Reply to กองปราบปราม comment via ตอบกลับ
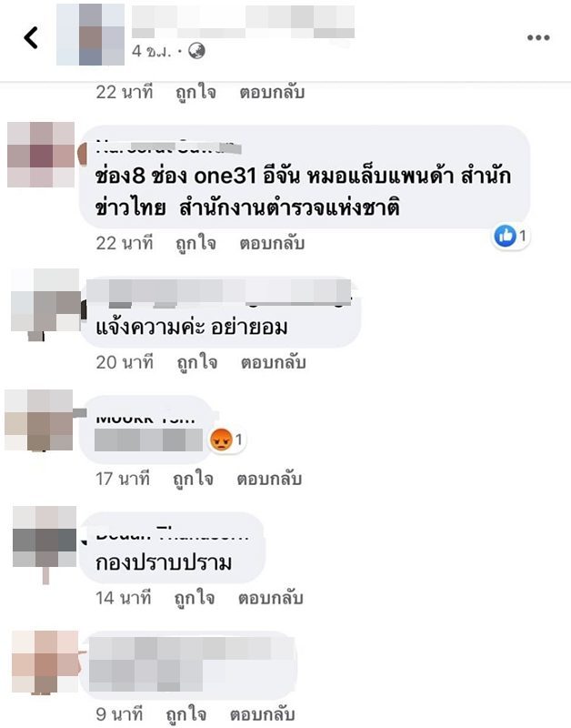 coord(271,598)
